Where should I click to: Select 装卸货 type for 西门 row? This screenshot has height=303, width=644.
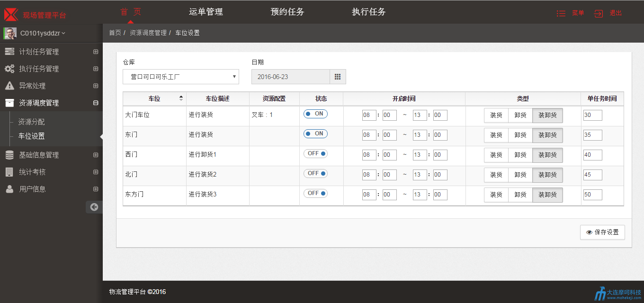tap(548, 155)
